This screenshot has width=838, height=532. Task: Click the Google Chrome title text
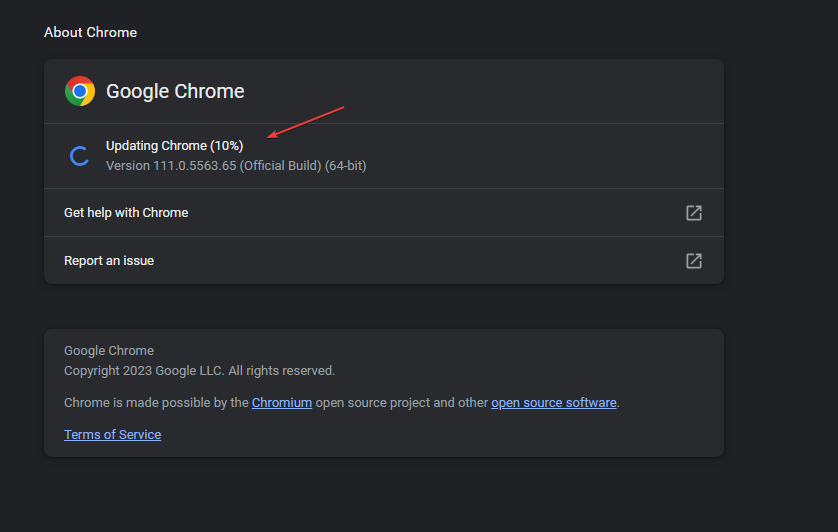pyautogui.click(x=175, y=91)
